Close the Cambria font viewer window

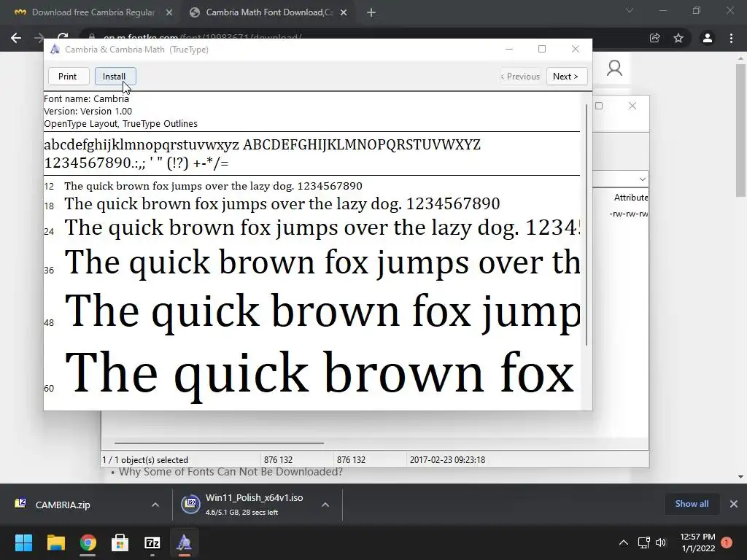(575, 49)
